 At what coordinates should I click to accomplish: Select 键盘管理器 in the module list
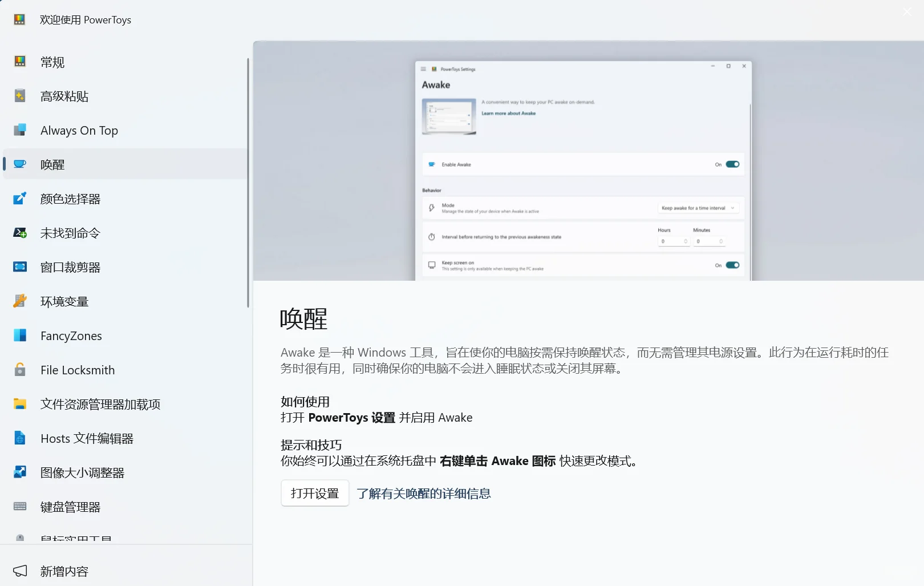point(125,507)
